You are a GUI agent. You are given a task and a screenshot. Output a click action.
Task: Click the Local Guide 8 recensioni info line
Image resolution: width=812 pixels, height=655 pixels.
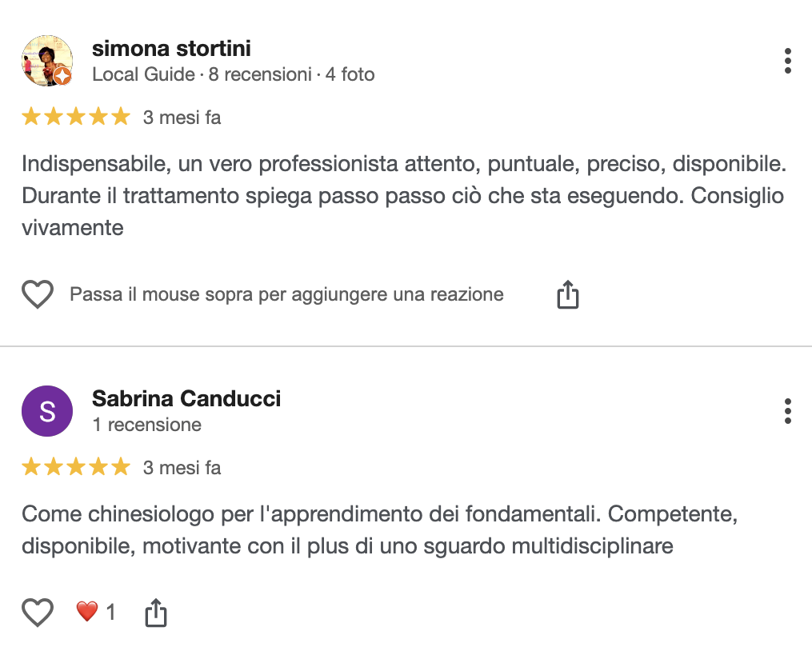coord(233,74)
